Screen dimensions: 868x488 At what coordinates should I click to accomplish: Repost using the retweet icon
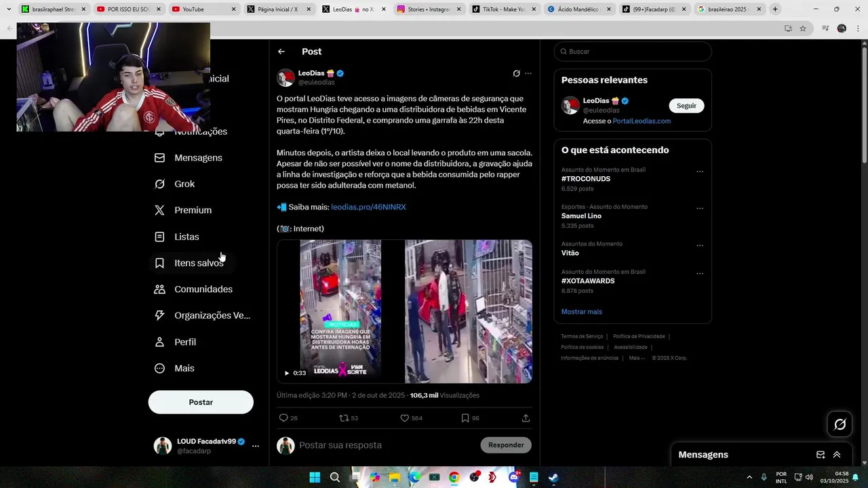coord(344,418)
